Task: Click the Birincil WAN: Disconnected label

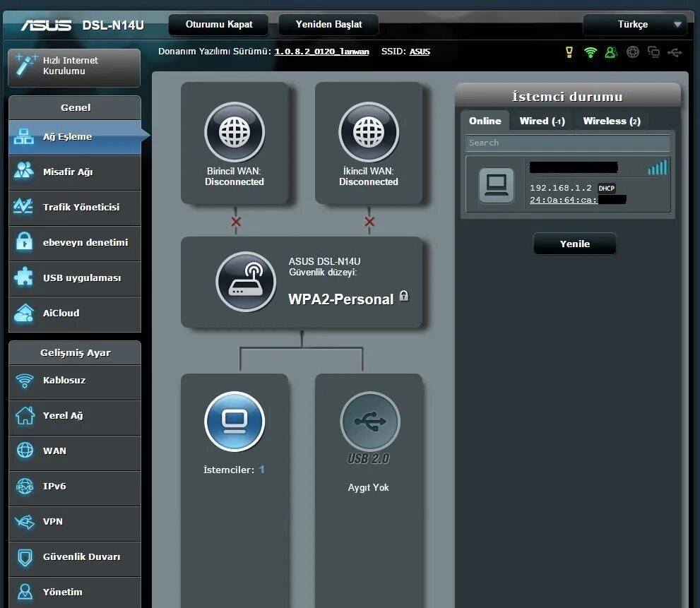Action: pos(235,177)
